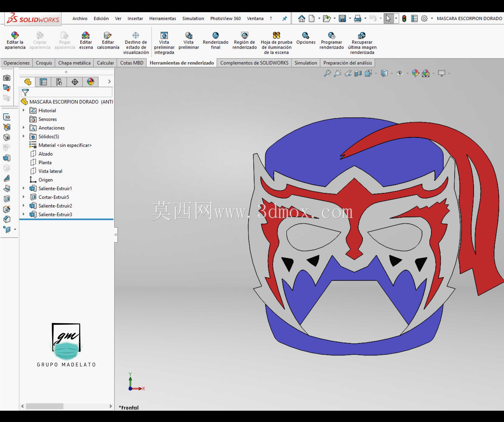This screenshot has height=422, width=504.
Task: Click the Print icon
Action: click(x=358, y=19)
